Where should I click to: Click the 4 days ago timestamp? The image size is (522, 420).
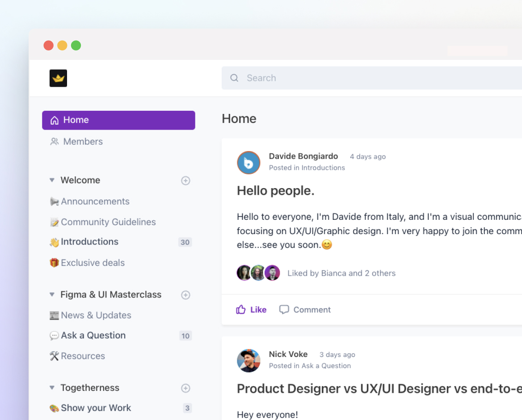(368, 156)
